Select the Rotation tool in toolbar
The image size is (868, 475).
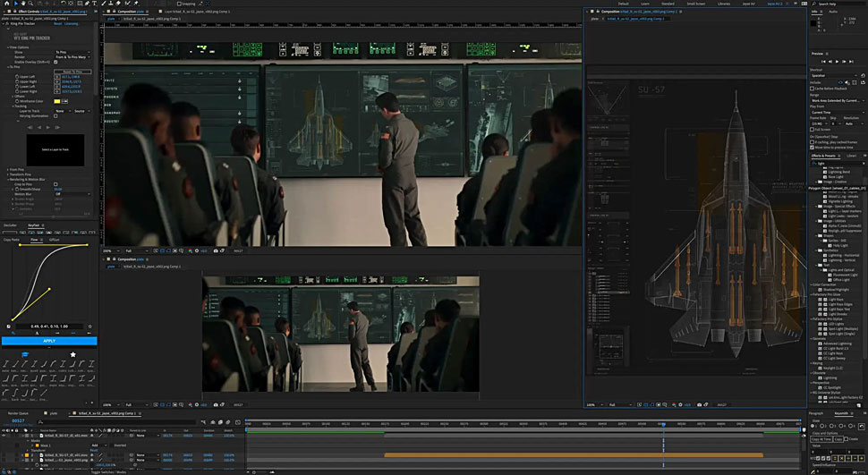(64, 4)
